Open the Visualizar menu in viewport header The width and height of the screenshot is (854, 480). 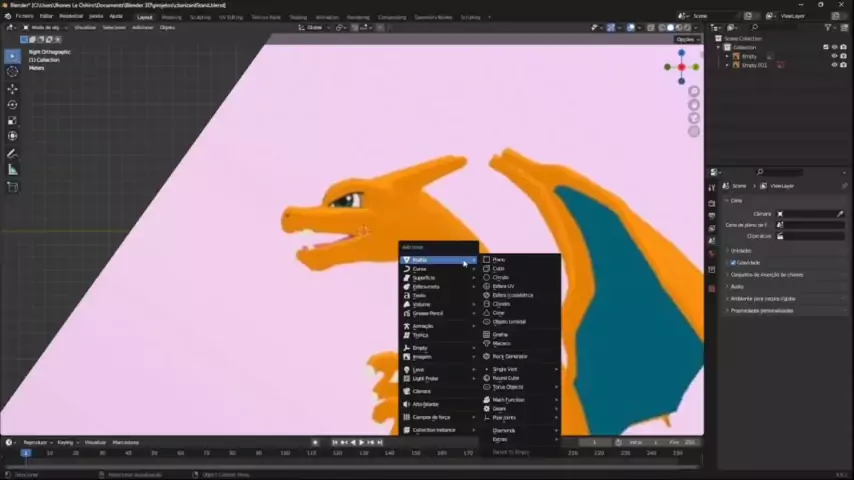(85, 27)
